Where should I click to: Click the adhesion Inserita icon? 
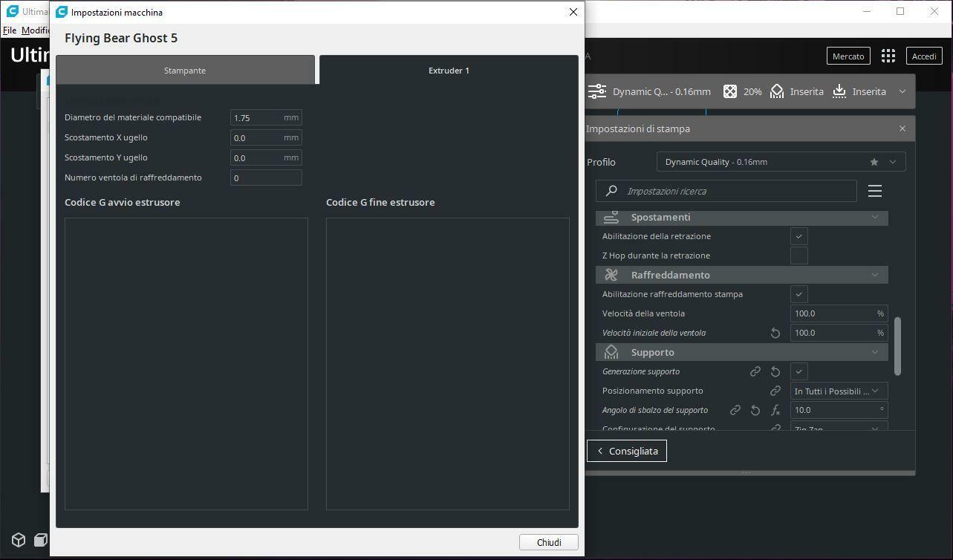point(839,91)
